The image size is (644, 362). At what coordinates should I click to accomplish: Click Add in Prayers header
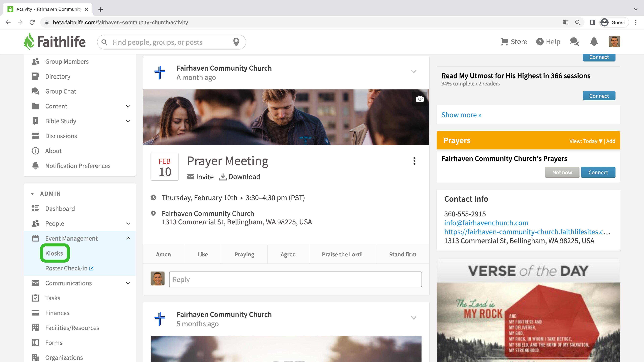tap(610, 141)
